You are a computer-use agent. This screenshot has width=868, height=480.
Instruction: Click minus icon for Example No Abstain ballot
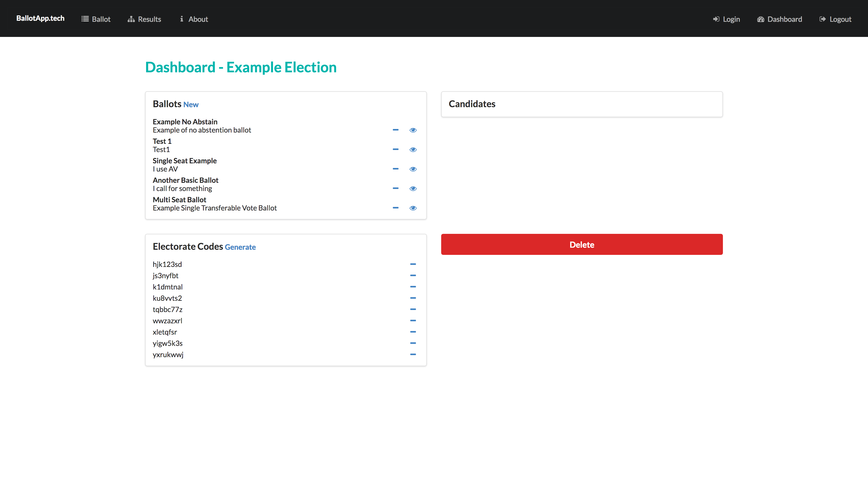pos(396,130)
